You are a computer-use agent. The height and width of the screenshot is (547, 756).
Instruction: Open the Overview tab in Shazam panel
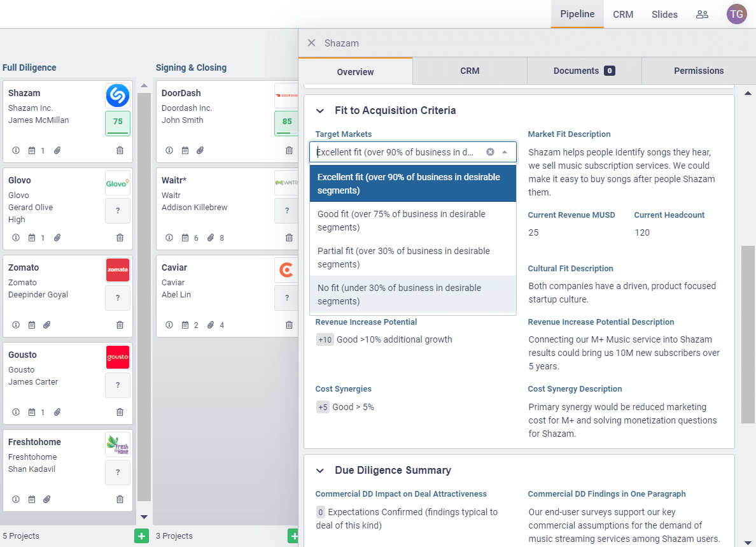tap(355, 71)
